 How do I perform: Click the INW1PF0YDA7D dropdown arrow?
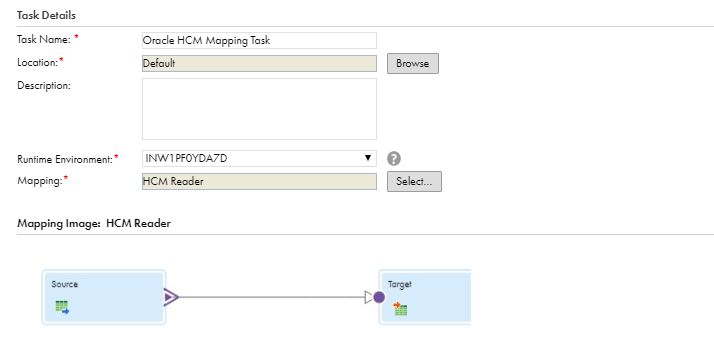[x=367, y=158]
